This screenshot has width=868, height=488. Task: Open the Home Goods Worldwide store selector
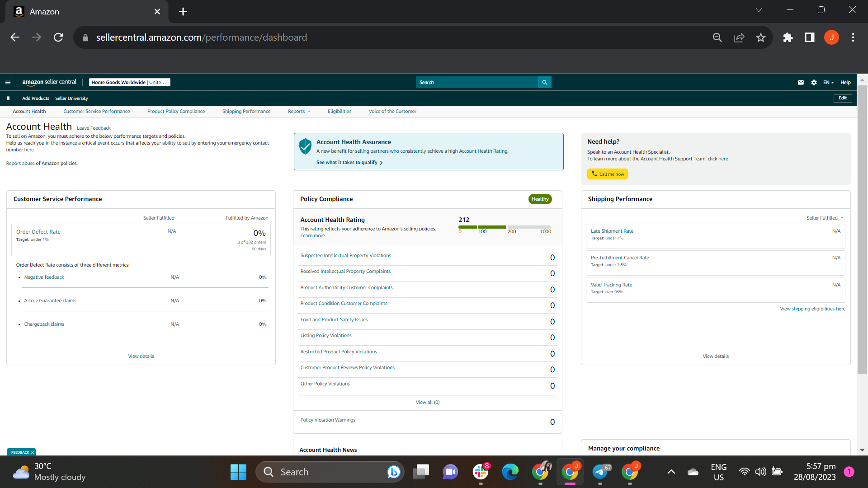129,82
